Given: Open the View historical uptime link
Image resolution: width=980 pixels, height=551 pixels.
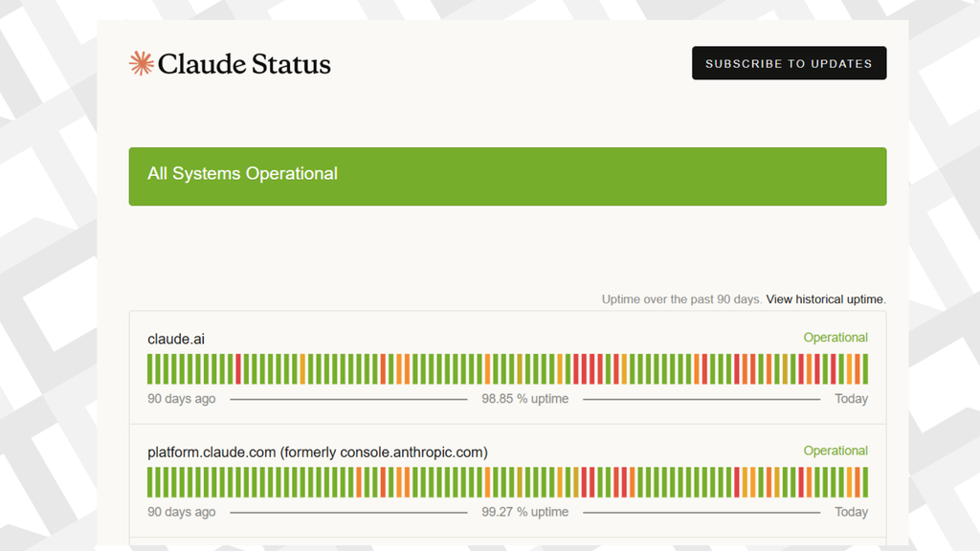Looking at the screenshot, I should (x=825, y=299).
